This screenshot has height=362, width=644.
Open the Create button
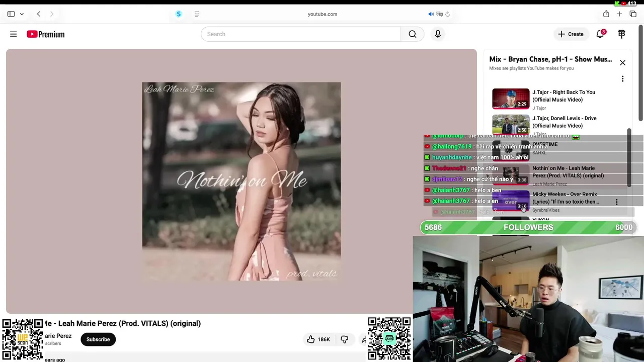coord(571,34)
